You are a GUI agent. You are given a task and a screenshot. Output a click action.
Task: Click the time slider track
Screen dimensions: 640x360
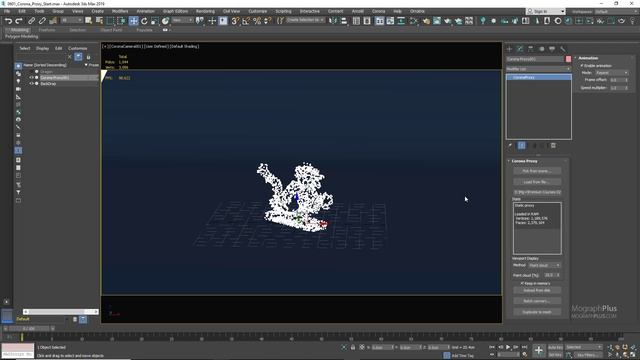(x=321, y=336)
